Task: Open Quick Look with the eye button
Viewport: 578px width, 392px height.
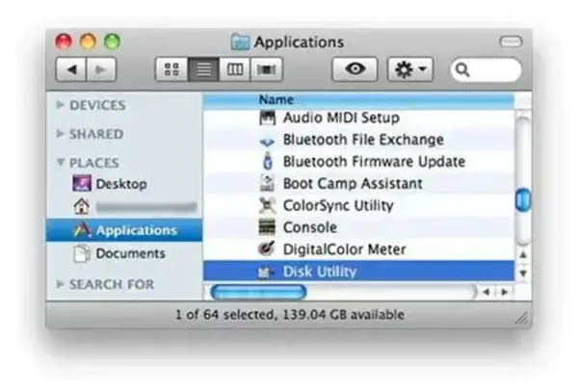Action: [355, 69]
